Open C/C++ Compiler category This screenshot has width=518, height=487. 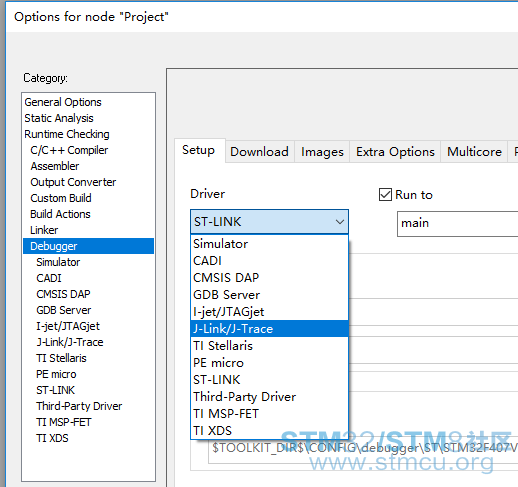(x=69, y=150)
